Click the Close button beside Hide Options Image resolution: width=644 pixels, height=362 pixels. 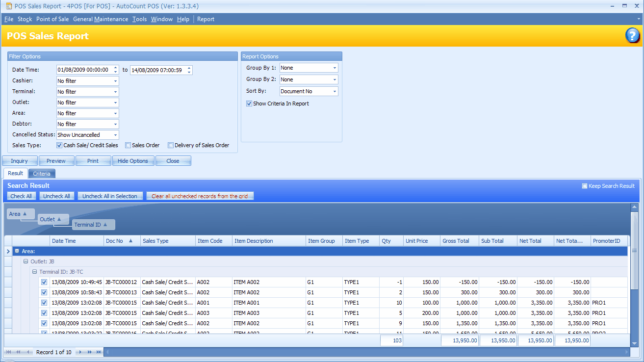[x=173, y=161]
